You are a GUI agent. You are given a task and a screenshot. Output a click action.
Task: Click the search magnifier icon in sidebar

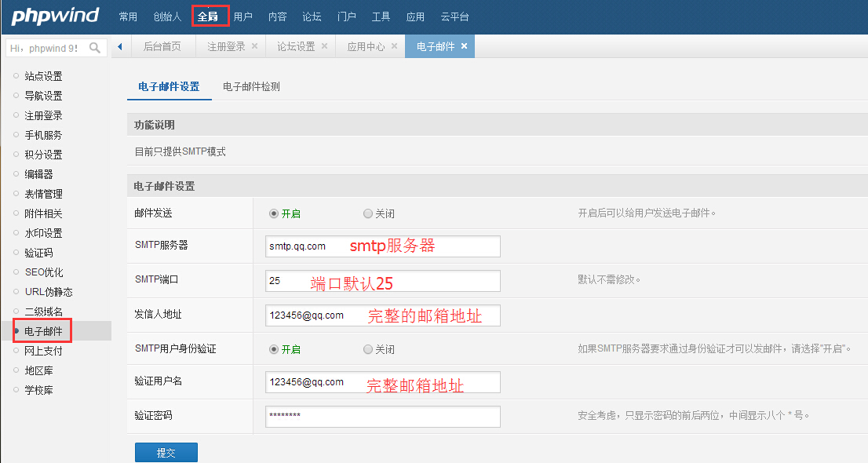click(95, 48)
